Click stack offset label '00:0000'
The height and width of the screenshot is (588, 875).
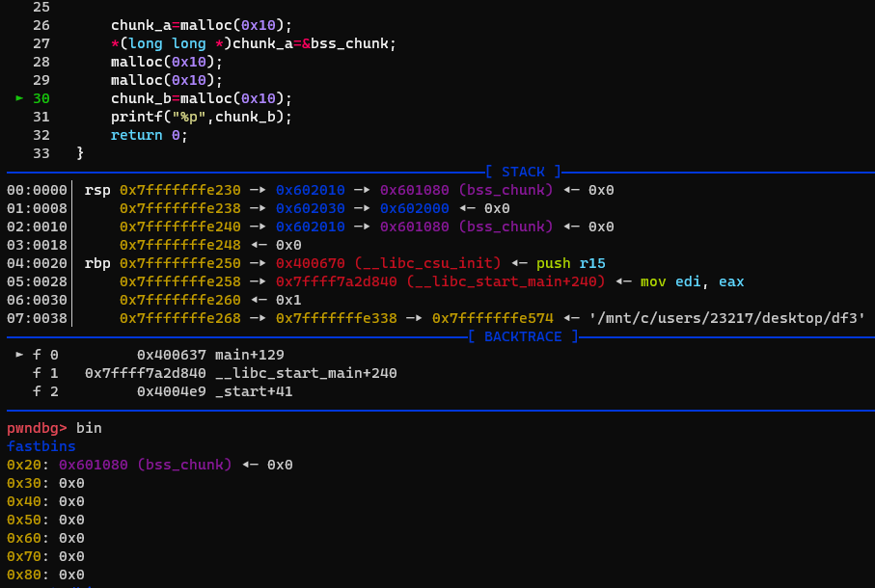pos(37,190)
